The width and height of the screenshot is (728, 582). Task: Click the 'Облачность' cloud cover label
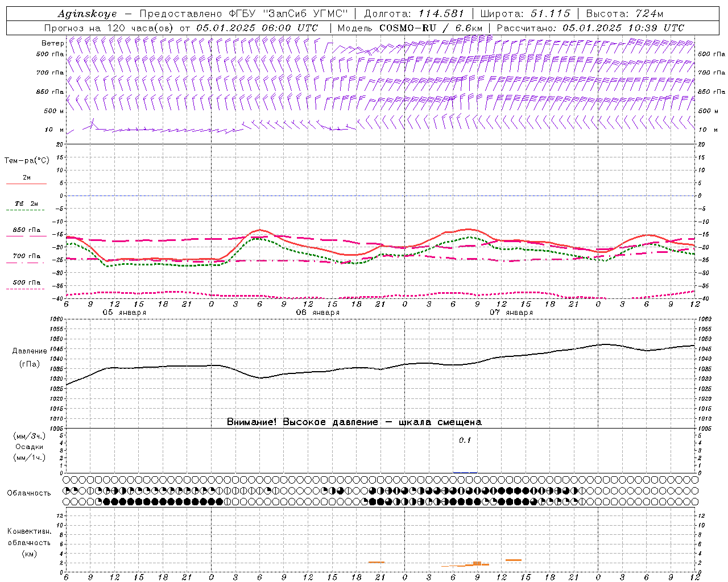click(x=29, y=493)
